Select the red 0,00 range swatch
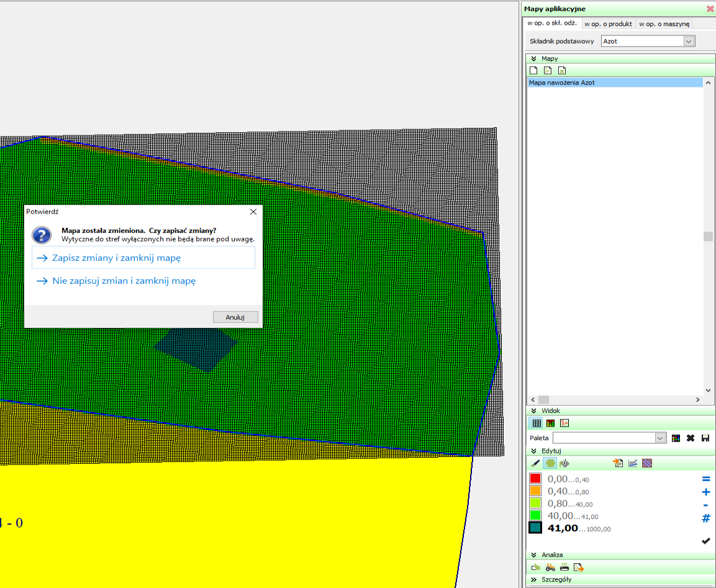The height and width of the screenshot is (588, 716). [535, 479]
